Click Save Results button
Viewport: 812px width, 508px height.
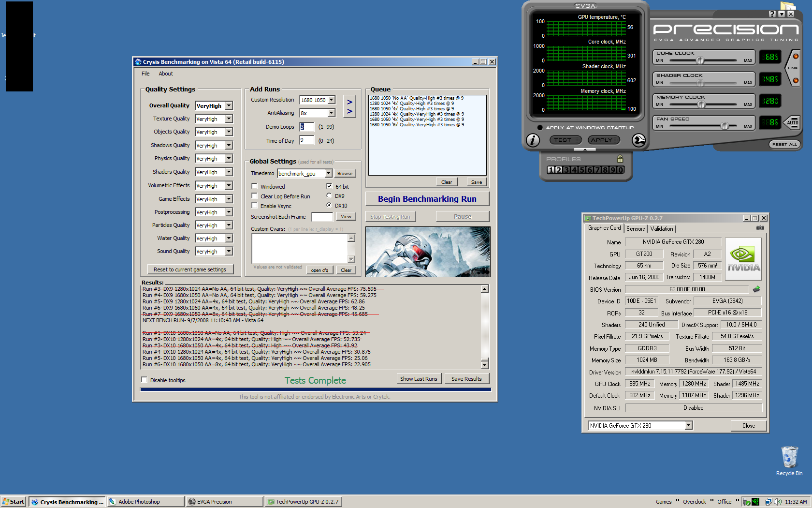click(466, 379)
